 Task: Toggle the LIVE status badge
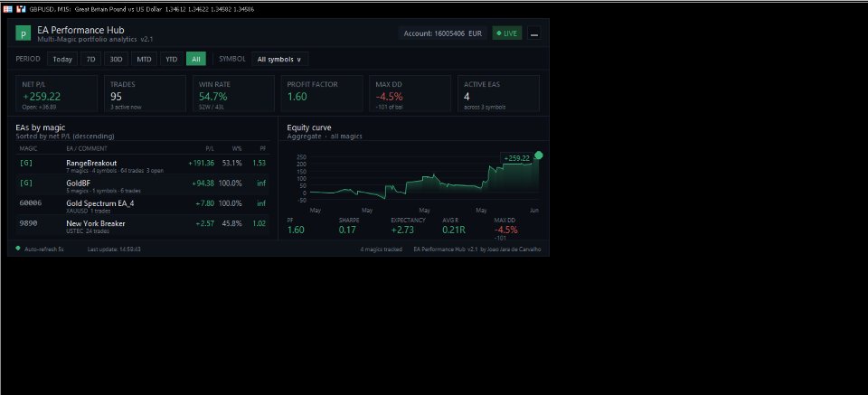[x=506, y=33]
